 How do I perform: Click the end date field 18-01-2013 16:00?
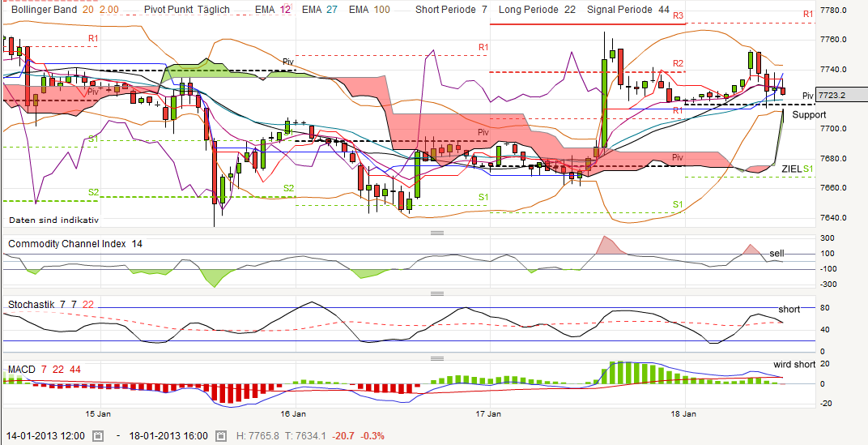168,435
